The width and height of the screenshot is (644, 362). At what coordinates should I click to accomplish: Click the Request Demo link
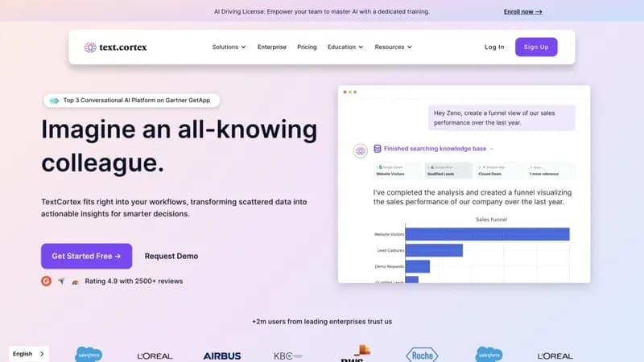click(171, 256)
